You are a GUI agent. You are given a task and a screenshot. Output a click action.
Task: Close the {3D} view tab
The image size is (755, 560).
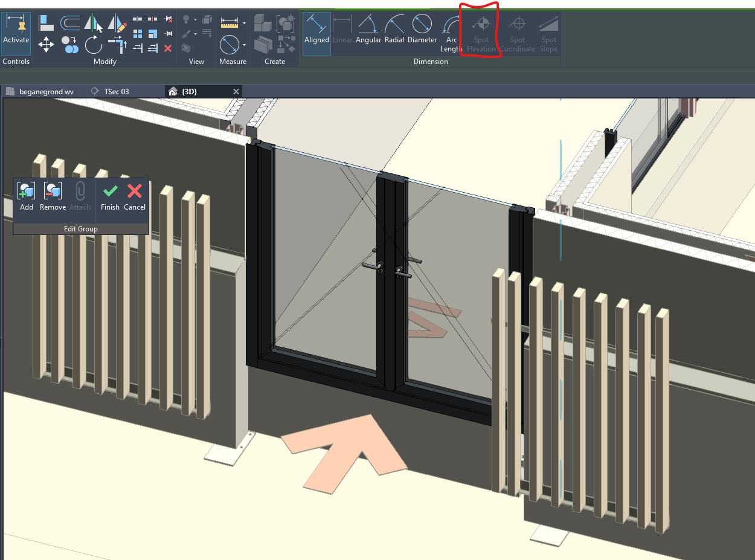[x=236, y=91]
